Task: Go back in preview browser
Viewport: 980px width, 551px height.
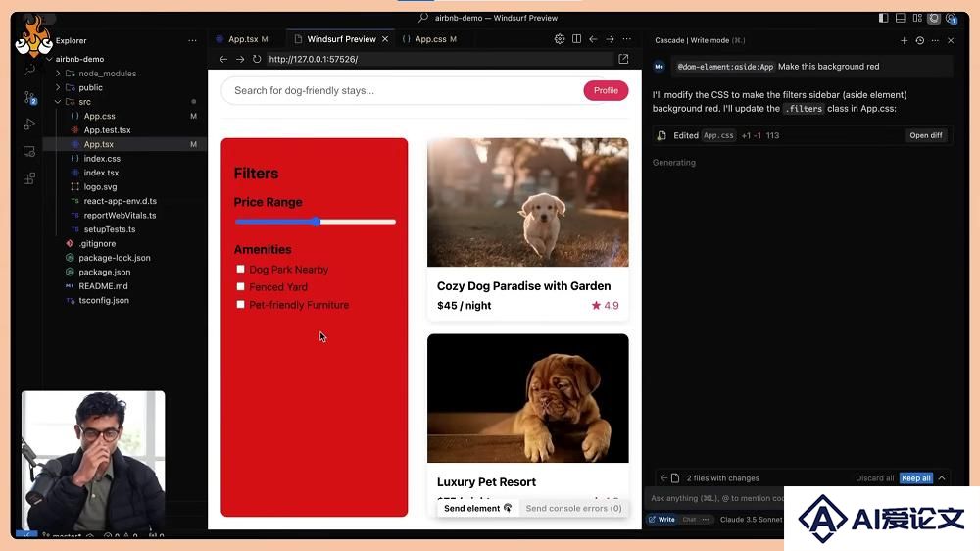Action: [x=223, y=59]
